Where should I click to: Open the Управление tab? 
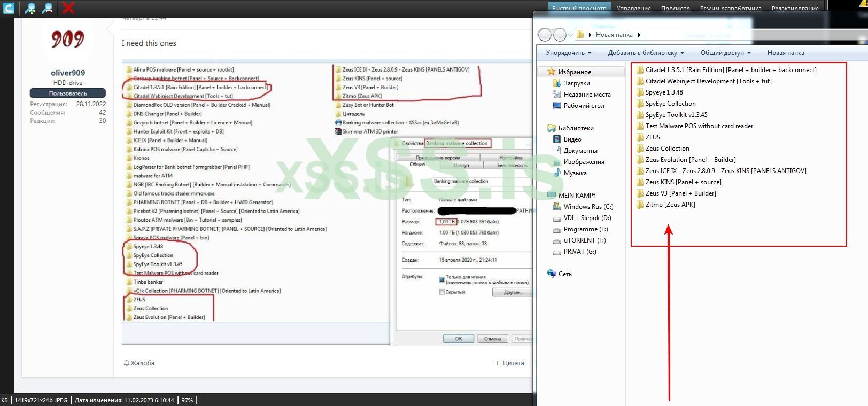(634, 8)
